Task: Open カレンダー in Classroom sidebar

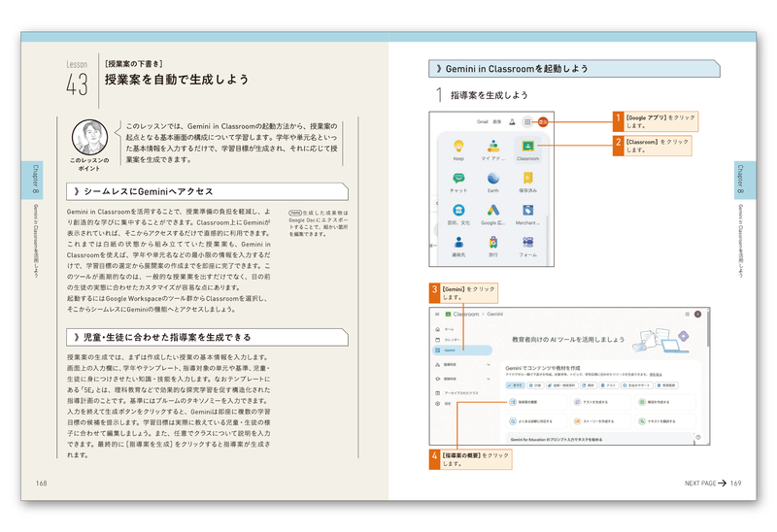Action: coord(448,340)
